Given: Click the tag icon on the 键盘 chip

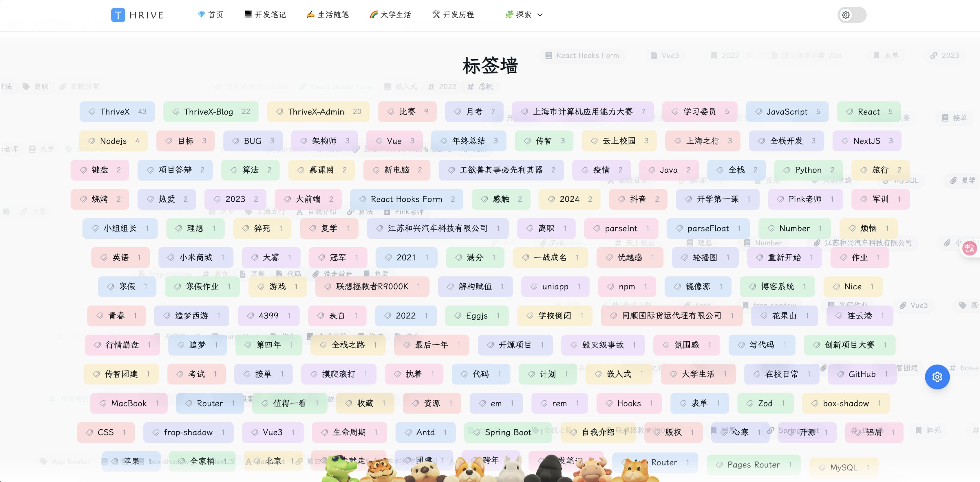Looking at the screenshot, I should tap(83, 170).
